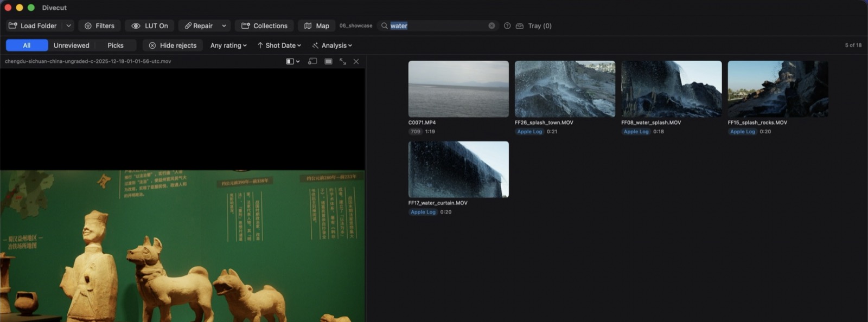This screenshot has width=868, height=322.
Task: Switch to the Unreviewed tab
Action: [x=71, y=46]
